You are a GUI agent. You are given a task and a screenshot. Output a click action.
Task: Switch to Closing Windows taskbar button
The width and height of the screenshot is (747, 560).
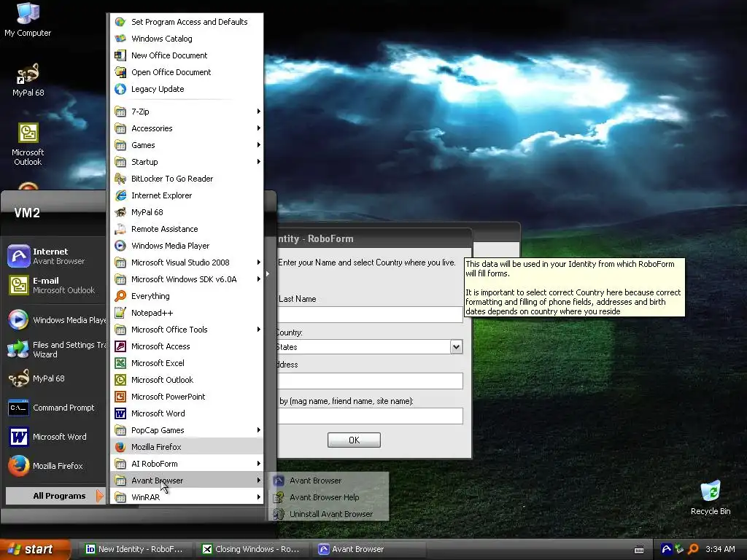click(252, 549)
